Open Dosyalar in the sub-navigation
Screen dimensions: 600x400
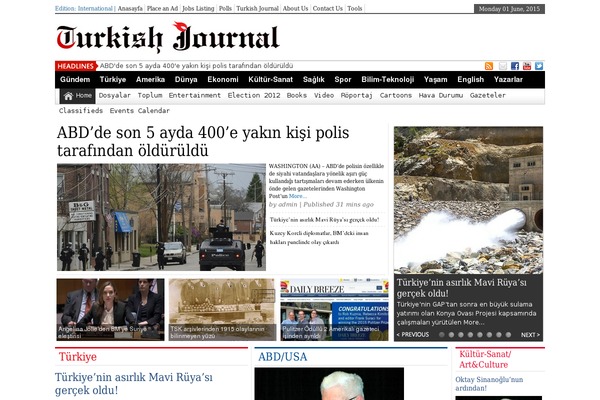coord(114,95)
